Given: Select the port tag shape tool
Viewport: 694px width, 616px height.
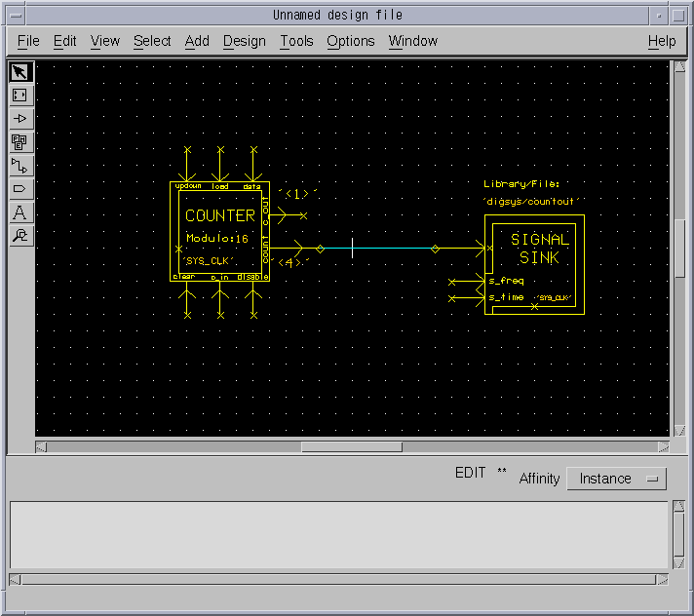Looking at the screenshot, I should (x=20, y=189).
